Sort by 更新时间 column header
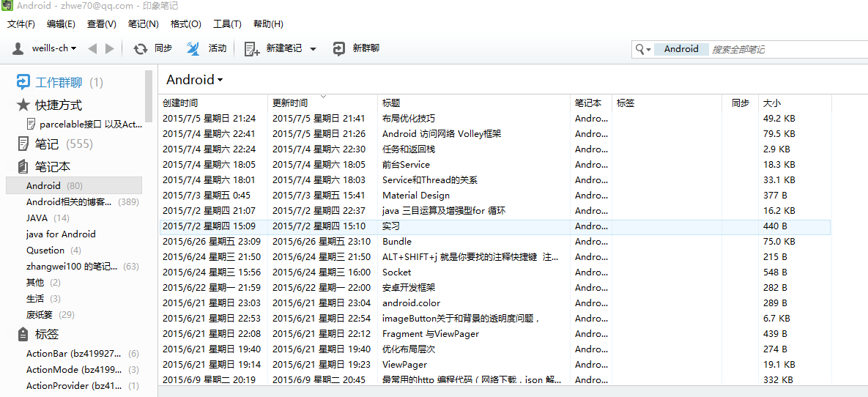 click(323, 103)
